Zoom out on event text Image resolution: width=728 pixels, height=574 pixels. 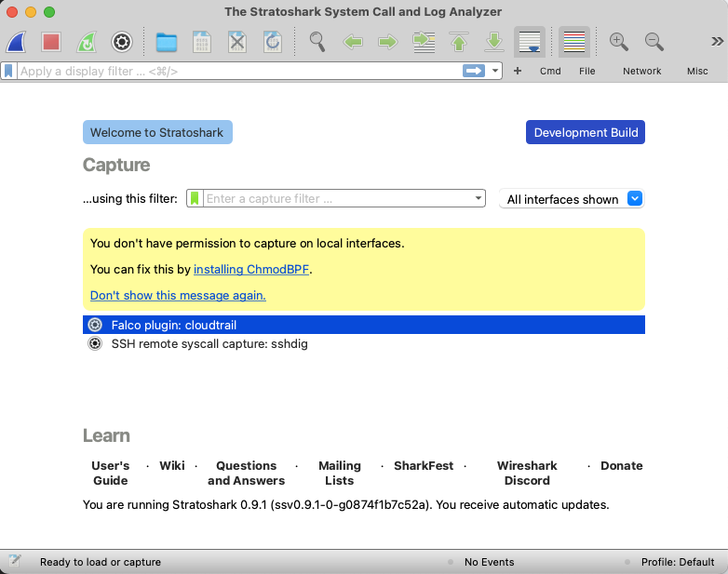[654, 42]
